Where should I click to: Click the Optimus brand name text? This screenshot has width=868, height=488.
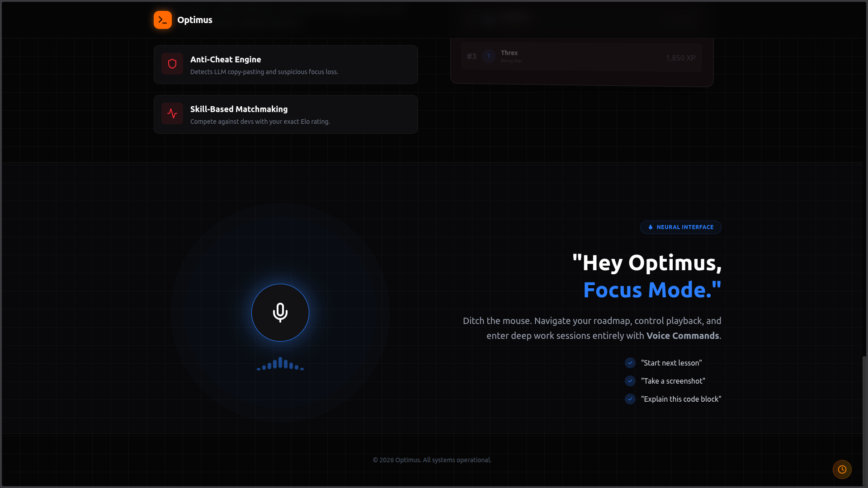(194, 20)
